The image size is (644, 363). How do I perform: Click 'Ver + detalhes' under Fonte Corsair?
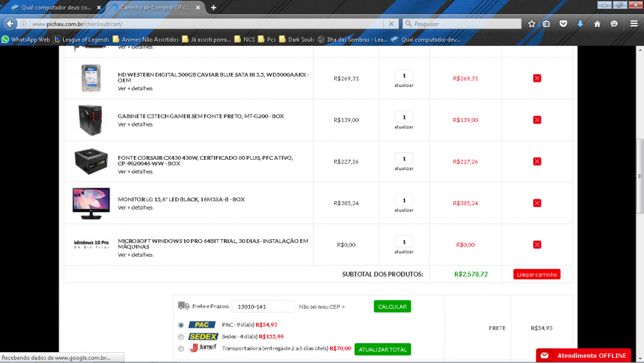pos(135,172)
